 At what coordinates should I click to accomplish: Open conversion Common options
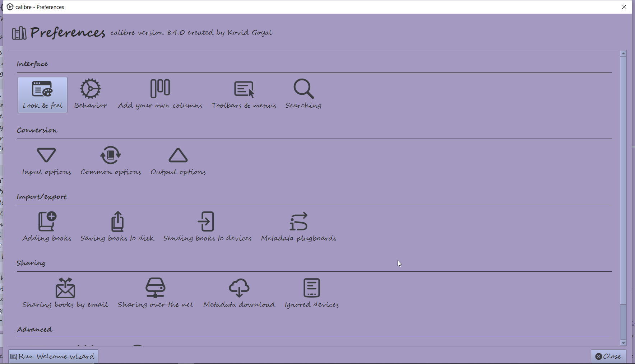tap(111, 161)
